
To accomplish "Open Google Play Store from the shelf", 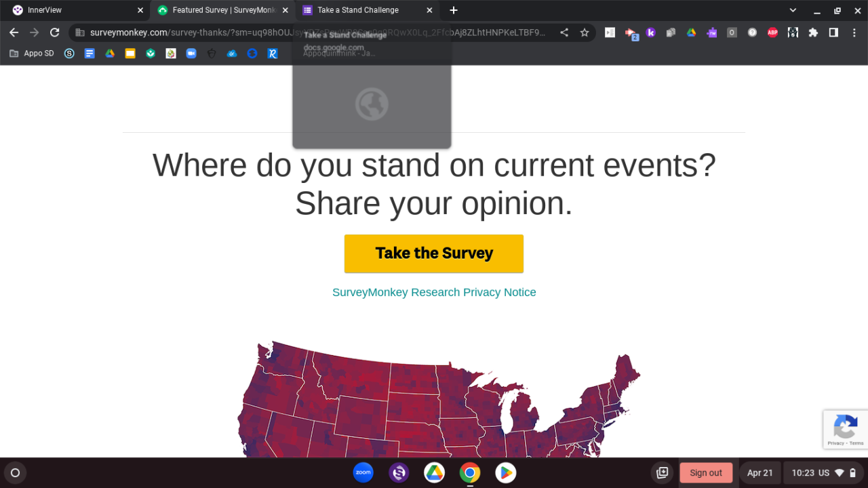I will click(505, 472).
